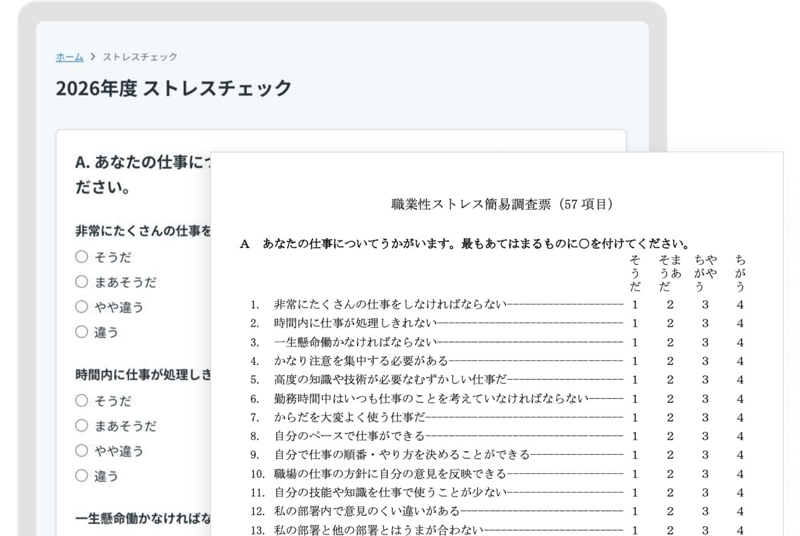
Task: Select そうだ for 非常にたくさんの仕事 question
Action: click(82, 257)
